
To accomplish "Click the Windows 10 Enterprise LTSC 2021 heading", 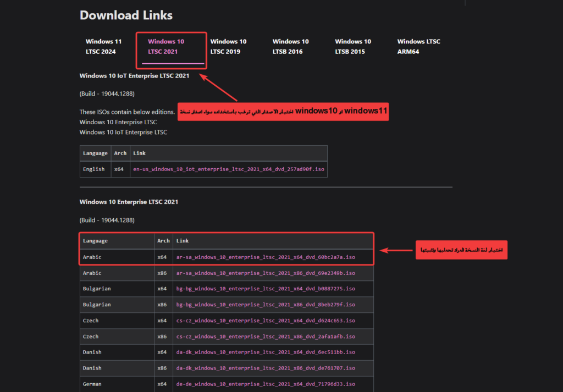I will click(x=129, y=202).
